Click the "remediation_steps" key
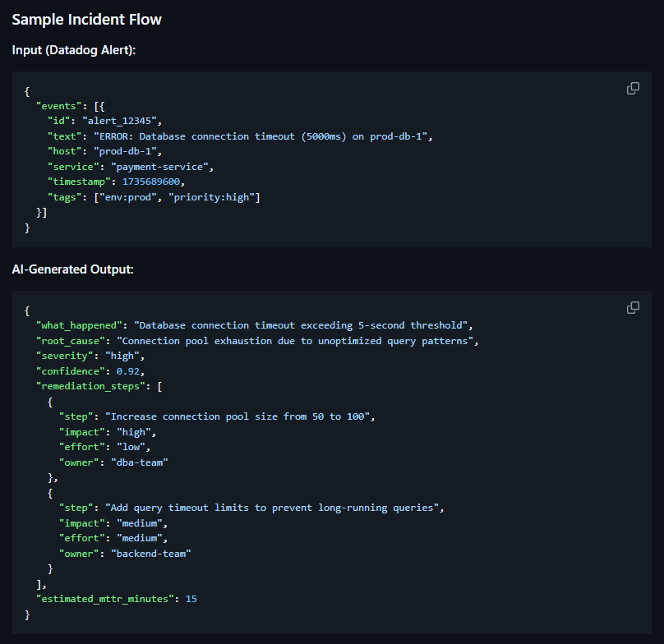Viewport: 664px width, 644px height. [x=88, y=387]
